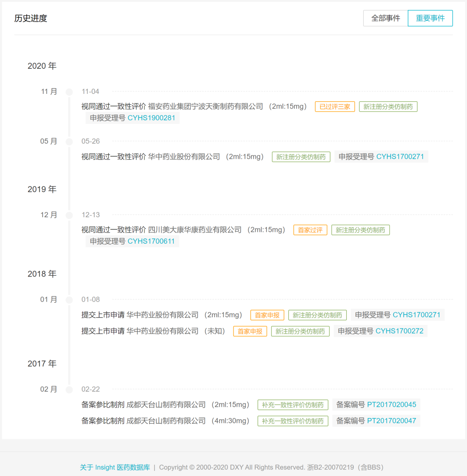Open application number CYHS1700611

[x=151, y=241]
